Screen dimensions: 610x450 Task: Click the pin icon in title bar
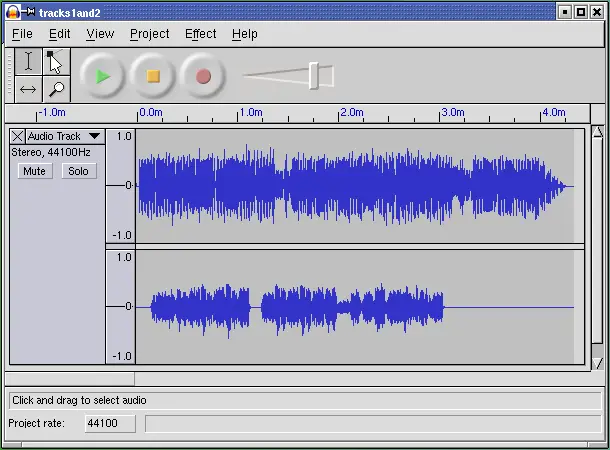click(29, 12)
